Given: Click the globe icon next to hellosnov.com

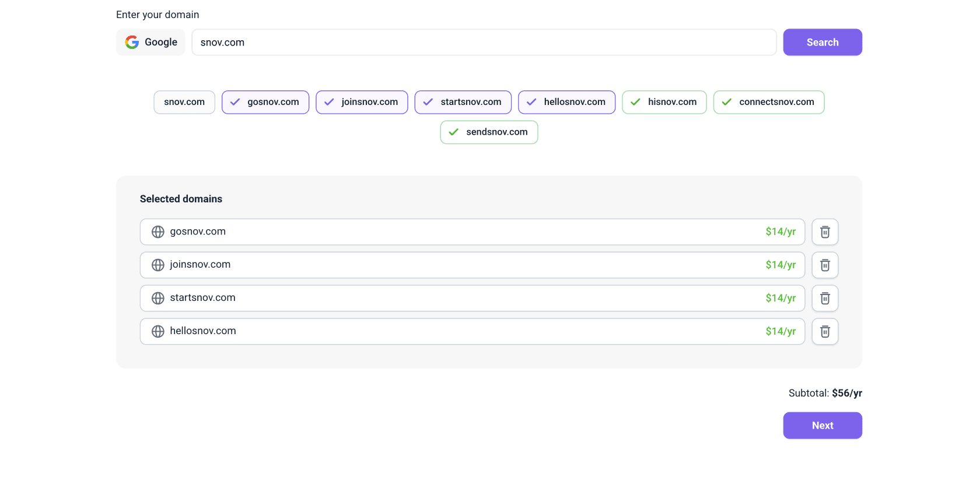Looking at the screenshot, I should tap(158, 331).
